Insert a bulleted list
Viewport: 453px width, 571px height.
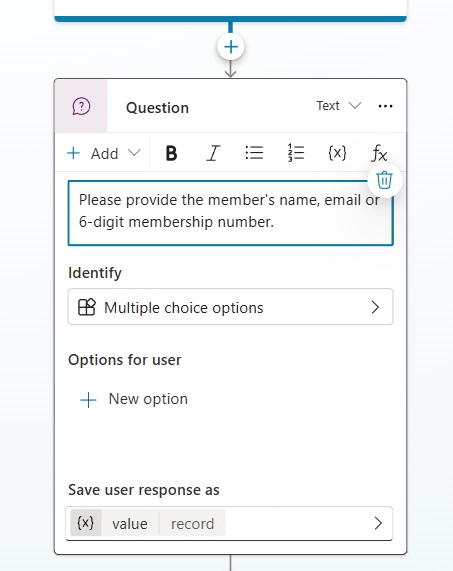coord(254,153)
